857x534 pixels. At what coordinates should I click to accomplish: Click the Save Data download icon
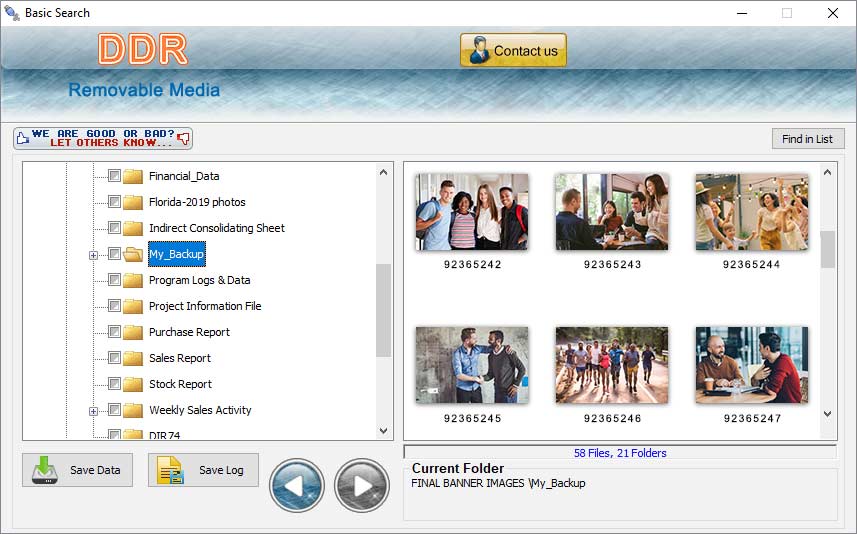pos(44,470)
